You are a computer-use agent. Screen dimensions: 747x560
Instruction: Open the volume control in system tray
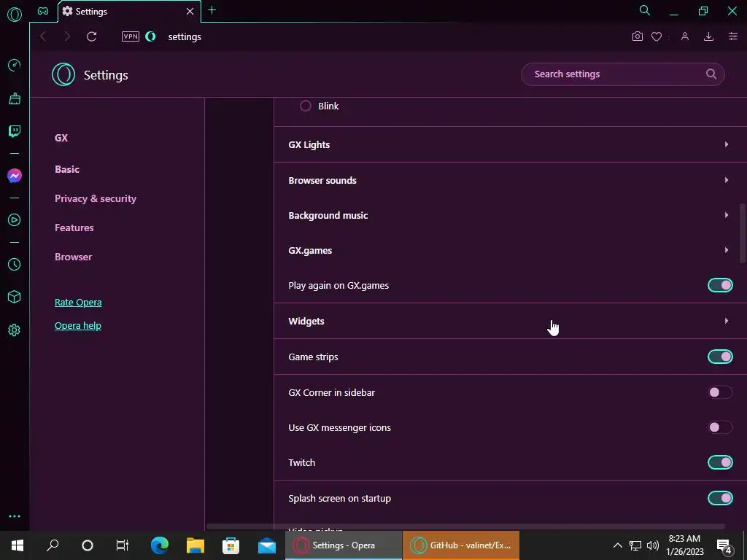[653, 545]
